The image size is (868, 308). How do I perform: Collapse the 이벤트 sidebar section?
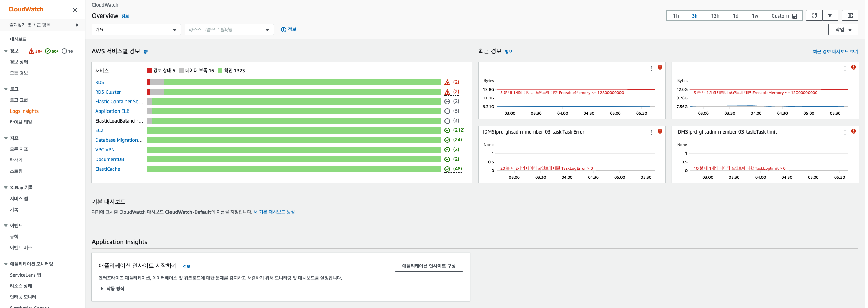coord(6,226)
